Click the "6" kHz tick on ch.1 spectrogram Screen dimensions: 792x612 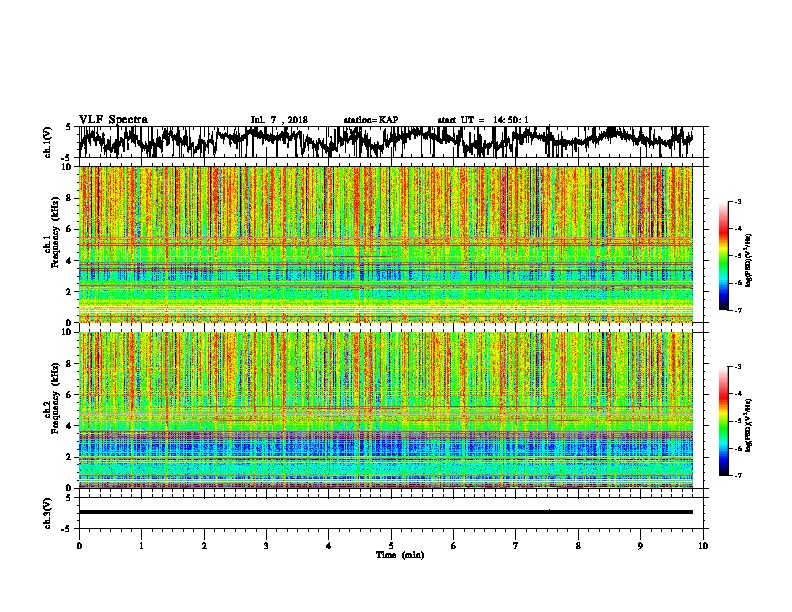(x=70, y=229)
